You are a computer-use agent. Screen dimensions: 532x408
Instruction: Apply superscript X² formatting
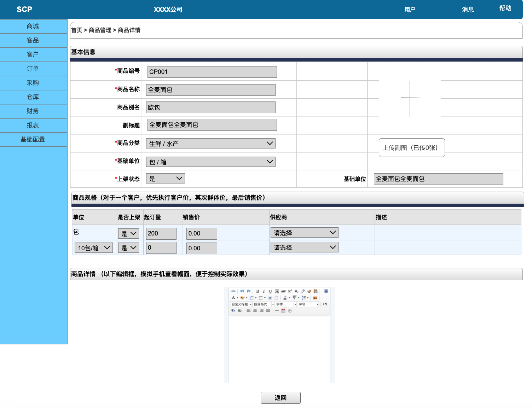pyautogui.click(x=290, y=291)
